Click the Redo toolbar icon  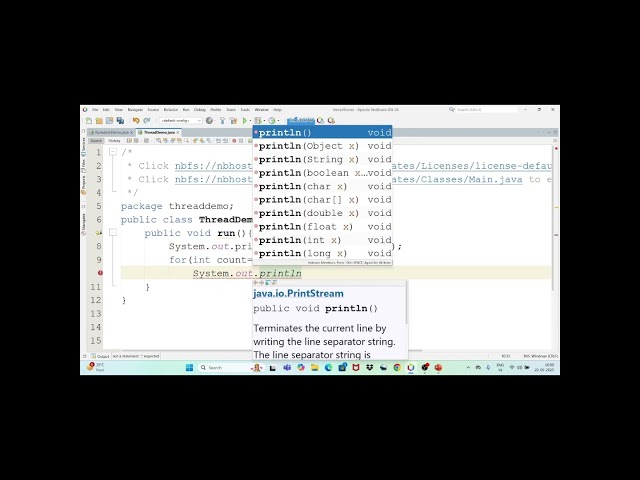(x=147, y=121)
